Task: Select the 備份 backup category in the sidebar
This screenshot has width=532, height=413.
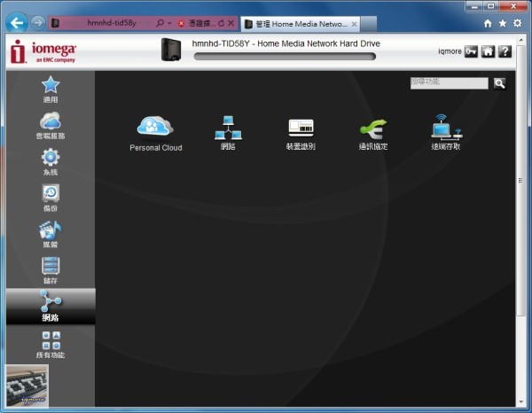Action: coord(51,198)
